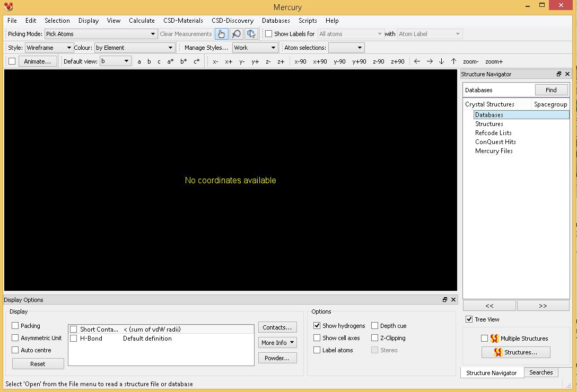Image resolution: width=577 pixels, height=392 pixels.
Task: Click the Mercury app logo icon
Action: pos(8,6)
